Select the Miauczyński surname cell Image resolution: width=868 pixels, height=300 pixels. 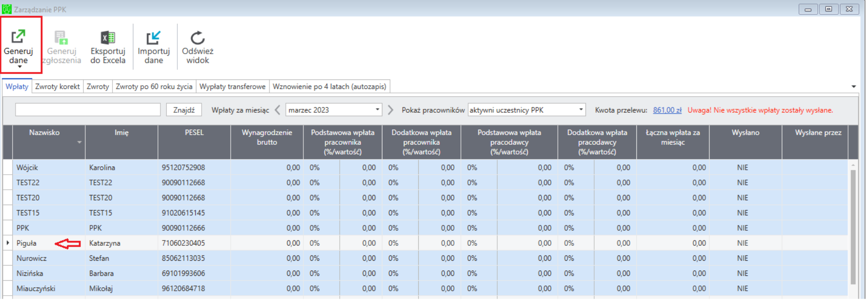pyautogui.click(x=48, y=288)
